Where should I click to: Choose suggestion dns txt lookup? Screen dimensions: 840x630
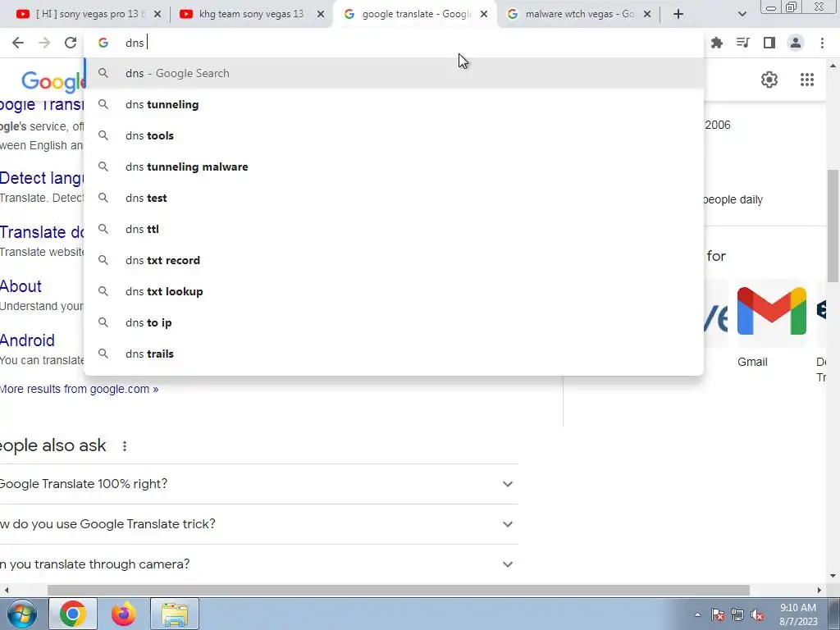point(394,291)
